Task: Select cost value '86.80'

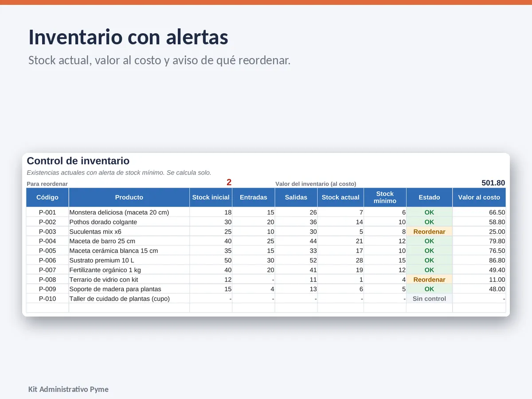Action: 497,260
